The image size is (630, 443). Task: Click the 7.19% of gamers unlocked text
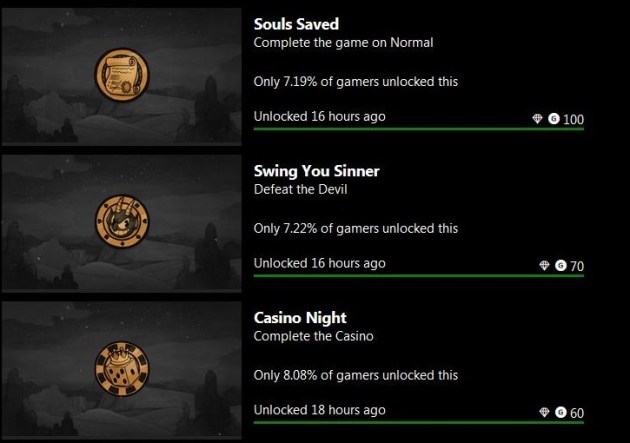pos(356,81)
